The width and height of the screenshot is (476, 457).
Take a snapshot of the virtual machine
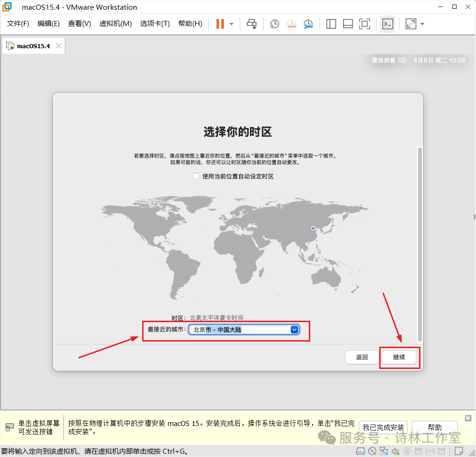pos(275,24)
